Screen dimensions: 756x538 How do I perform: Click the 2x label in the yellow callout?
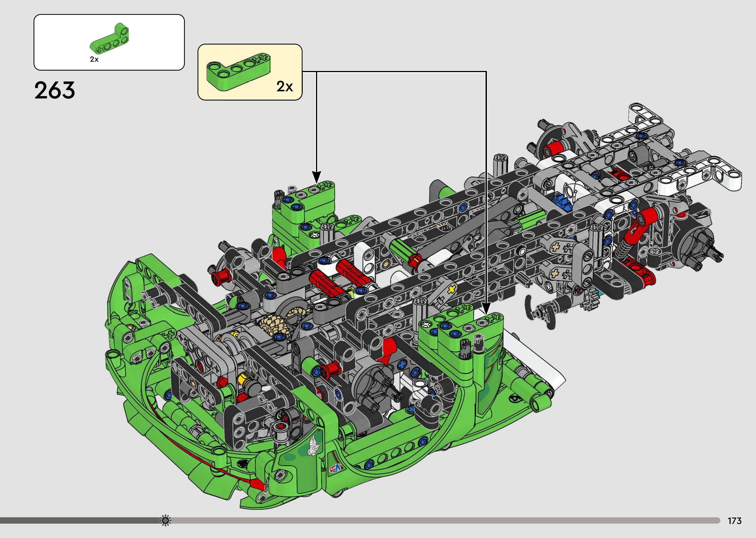[285, 87]
